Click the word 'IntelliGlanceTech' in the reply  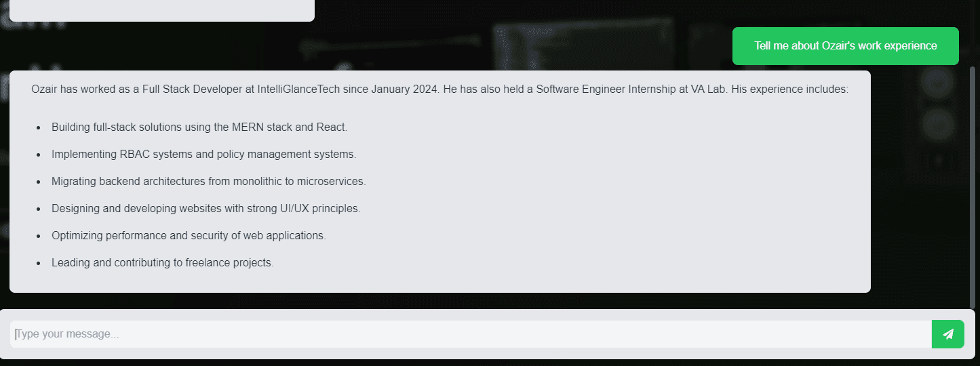point(298,89)
